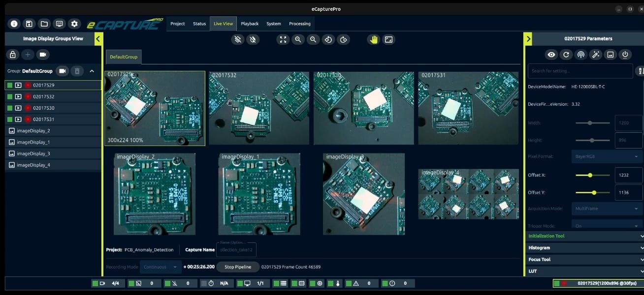Open the System tab
The image size is (644, 295).
pos(274,24)
